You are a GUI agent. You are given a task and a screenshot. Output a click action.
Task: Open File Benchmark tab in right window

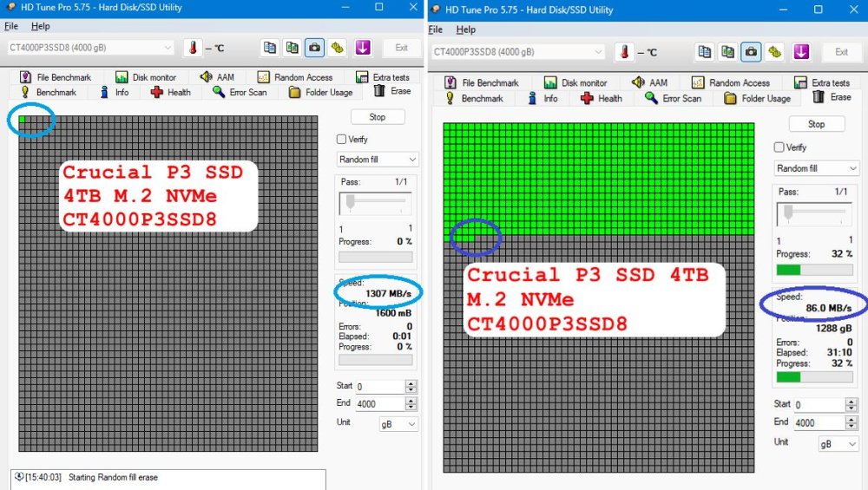point(482,82)
